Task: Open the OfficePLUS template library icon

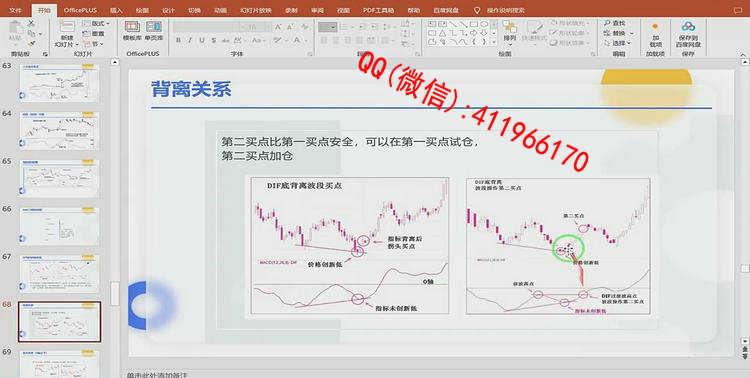Action: click(132, 31)
